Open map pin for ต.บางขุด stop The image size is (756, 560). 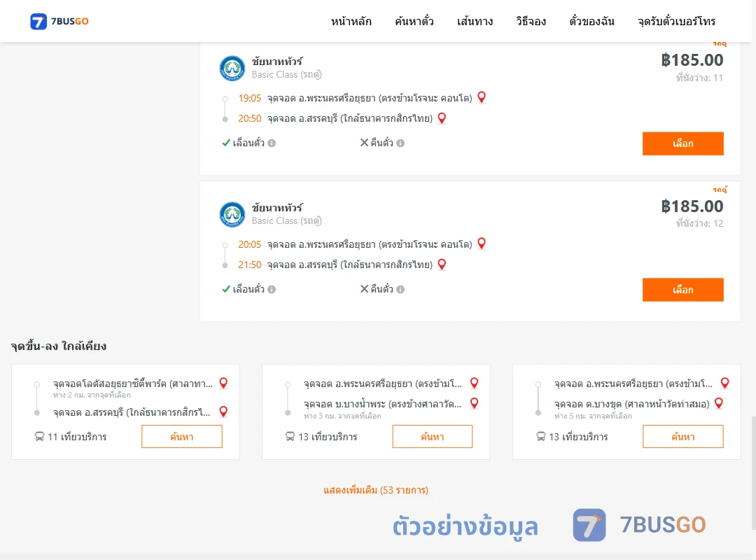click(718, 403)
